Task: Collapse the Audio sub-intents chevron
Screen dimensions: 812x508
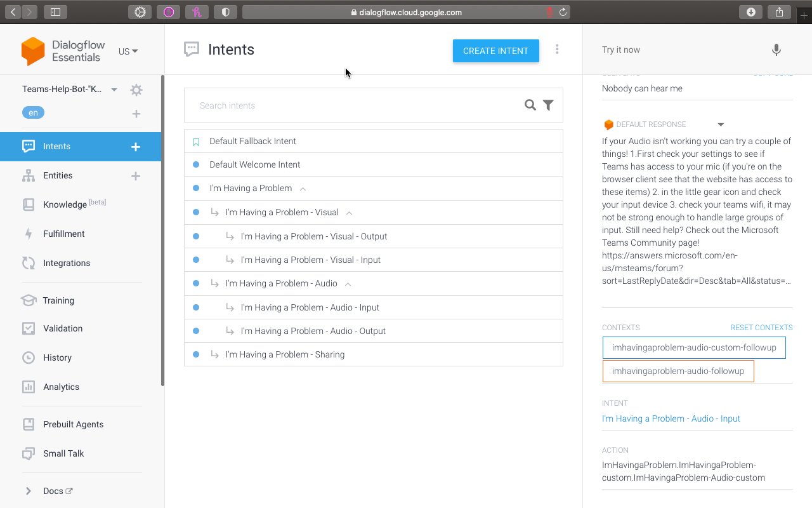Action: (348, 284)
